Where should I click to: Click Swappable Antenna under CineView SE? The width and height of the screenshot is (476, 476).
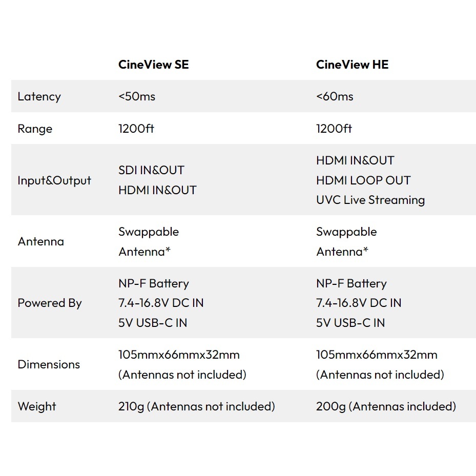(149, 241)
